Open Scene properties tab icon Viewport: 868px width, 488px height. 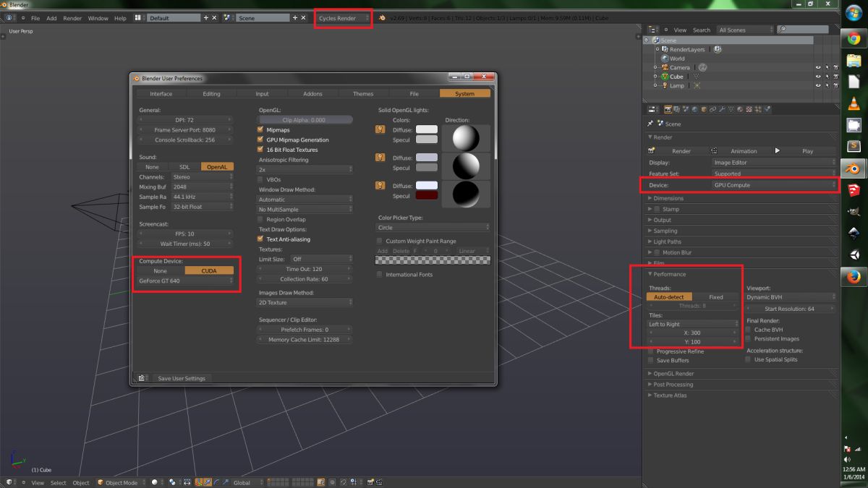click(686, 109)
